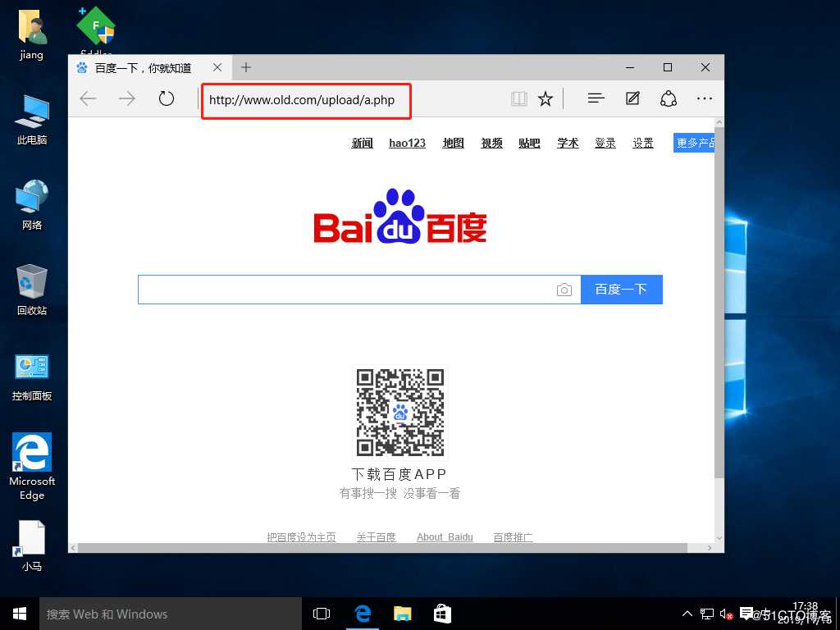This screenshot has width=840, height=630.
Task: Refresh the page in Edge
Action: pyautogui.click(x=166, y=98)
